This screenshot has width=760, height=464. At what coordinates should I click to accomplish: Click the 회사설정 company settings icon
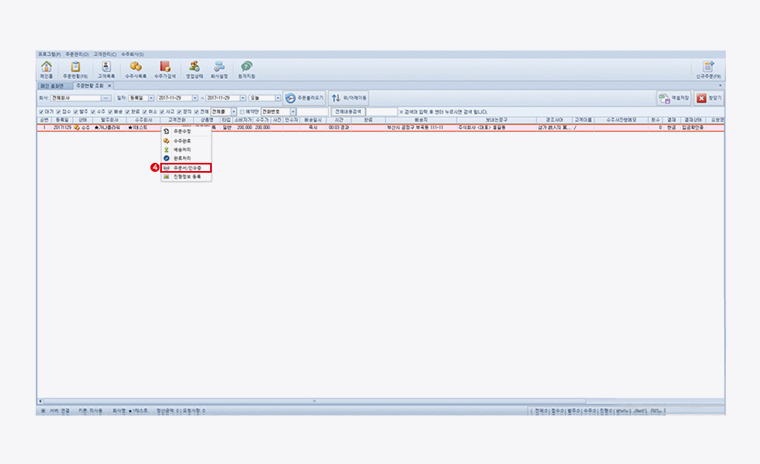(x=219, y=68)
